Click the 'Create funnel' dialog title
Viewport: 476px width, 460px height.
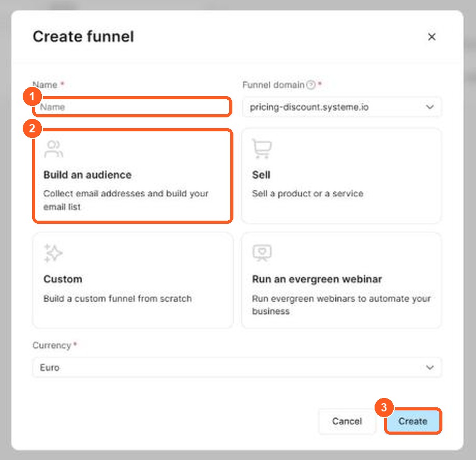click(x=83, y=37)
